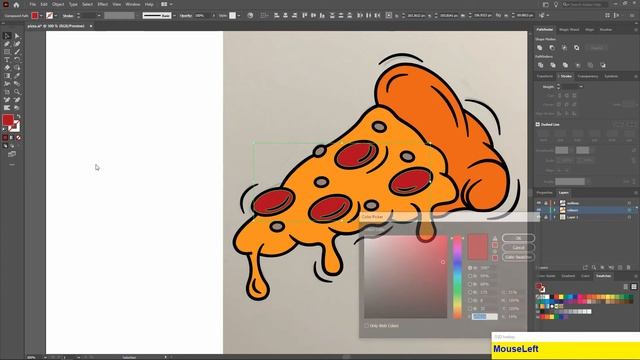
Task: Click the edit toolbar three-dots icon
Action: point(12,164)
